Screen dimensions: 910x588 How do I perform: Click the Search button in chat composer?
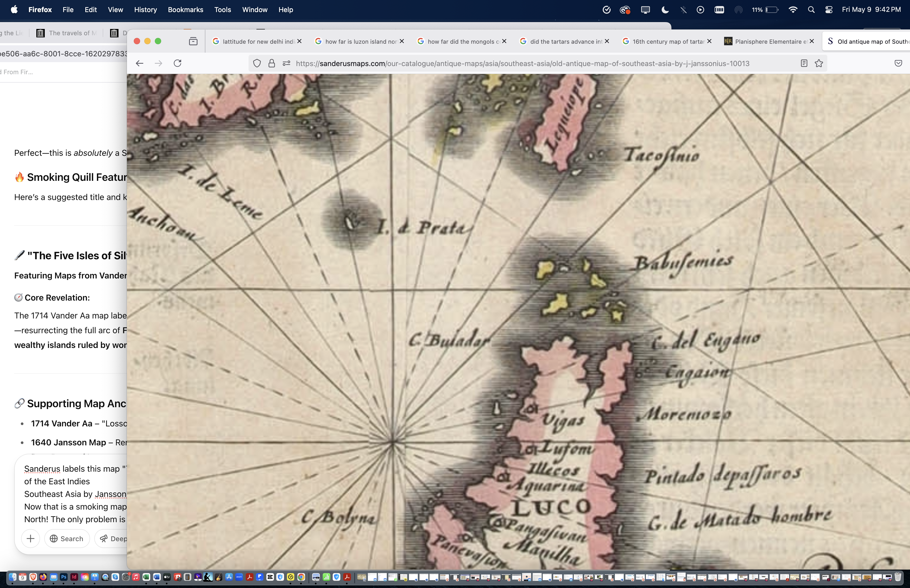[67, 538]
